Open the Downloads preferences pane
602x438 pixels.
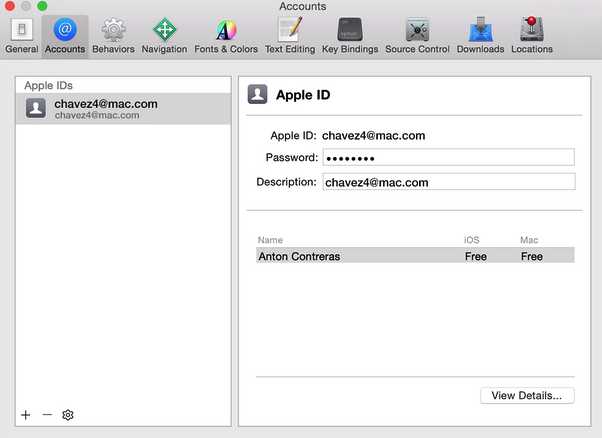(480, 36)
